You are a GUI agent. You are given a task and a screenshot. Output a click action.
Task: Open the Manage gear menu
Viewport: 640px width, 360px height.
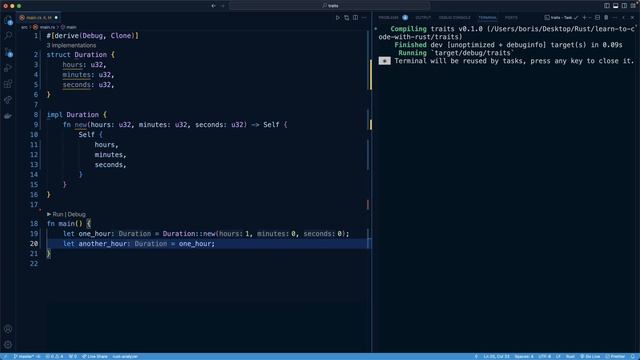[x=8, y=344]
